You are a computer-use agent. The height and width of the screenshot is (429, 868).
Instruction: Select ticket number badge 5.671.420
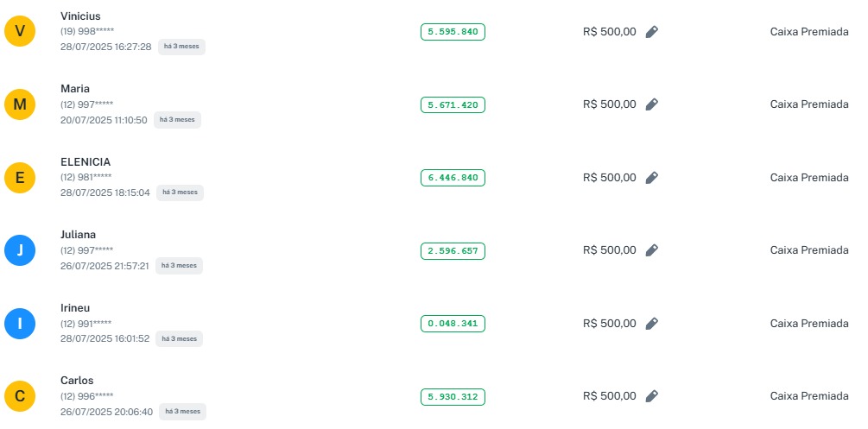tap(453, 105)
